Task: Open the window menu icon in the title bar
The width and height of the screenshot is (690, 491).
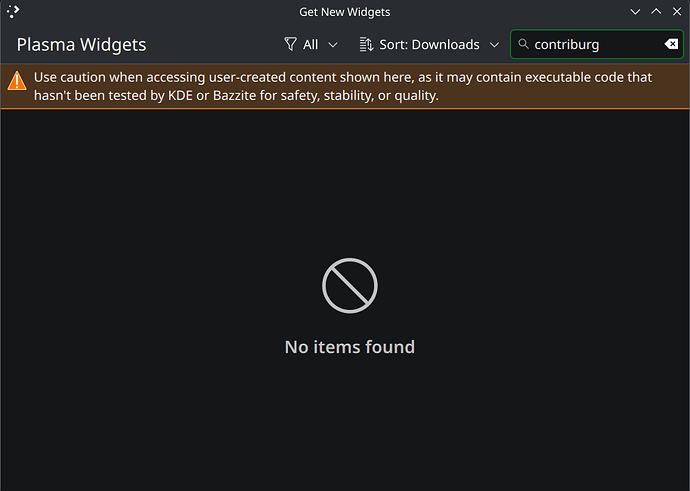Action: [x=13, y=11]
